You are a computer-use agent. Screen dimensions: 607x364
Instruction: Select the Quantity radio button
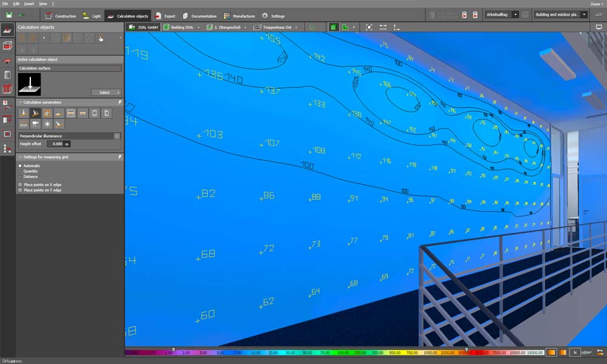pyautogui.click(x=20, y=171)
